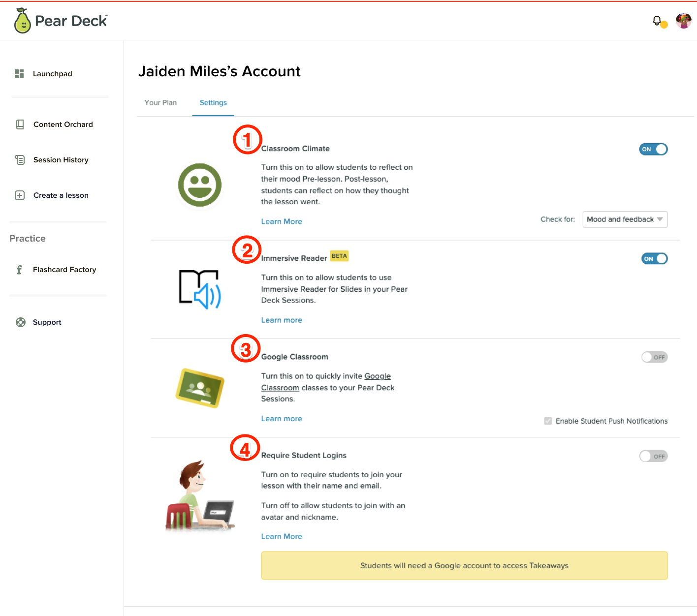Turn off the Classroom Climate toggle
The width and height of the screenshot is (697, 616).
coord(653,149)
